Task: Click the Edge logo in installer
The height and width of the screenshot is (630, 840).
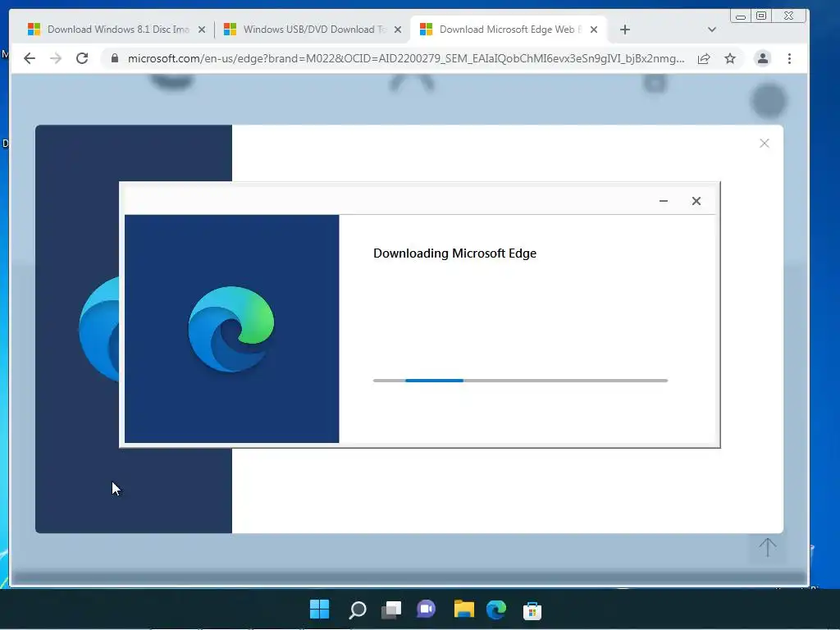Action: [x=231, y=329]
